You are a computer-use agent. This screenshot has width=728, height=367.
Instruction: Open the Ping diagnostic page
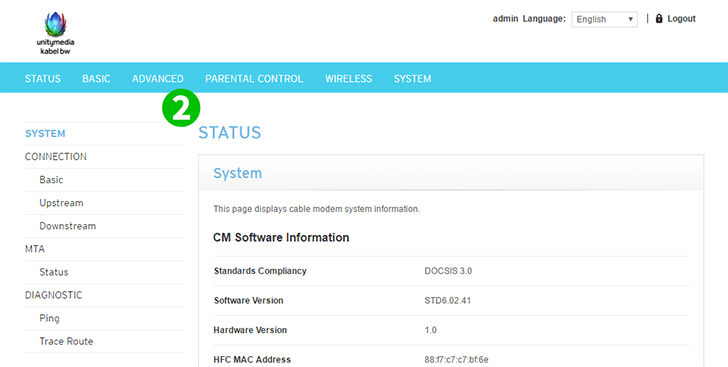pyautogui.click(x=49, y=318)
